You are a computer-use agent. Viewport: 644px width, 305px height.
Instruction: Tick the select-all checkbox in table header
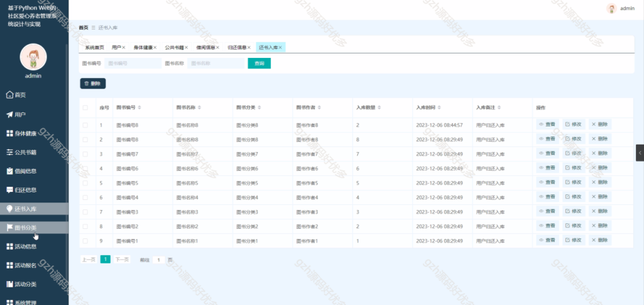tap(85, 108)
